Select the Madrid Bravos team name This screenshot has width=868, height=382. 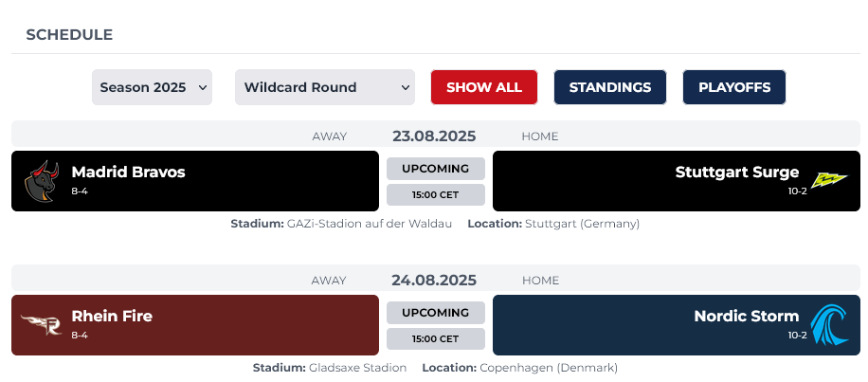pyautogui.click(x=128, y=172)
